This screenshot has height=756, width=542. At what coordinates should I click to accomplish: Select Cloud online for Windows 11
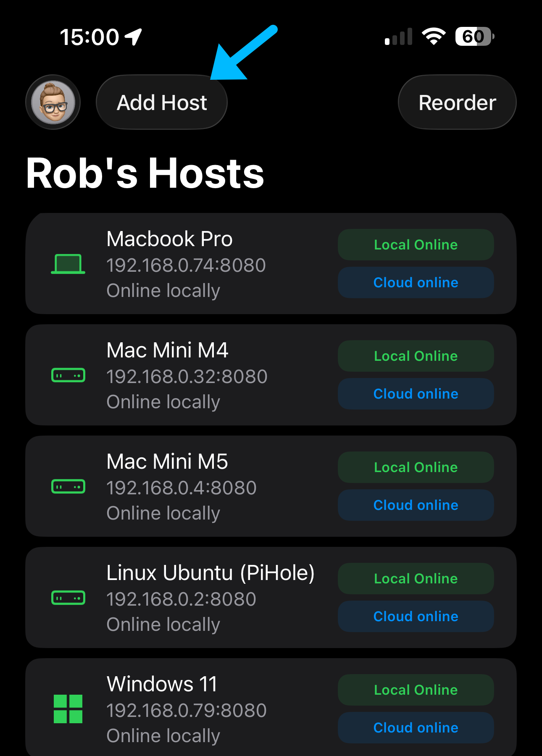coord(416,727)
